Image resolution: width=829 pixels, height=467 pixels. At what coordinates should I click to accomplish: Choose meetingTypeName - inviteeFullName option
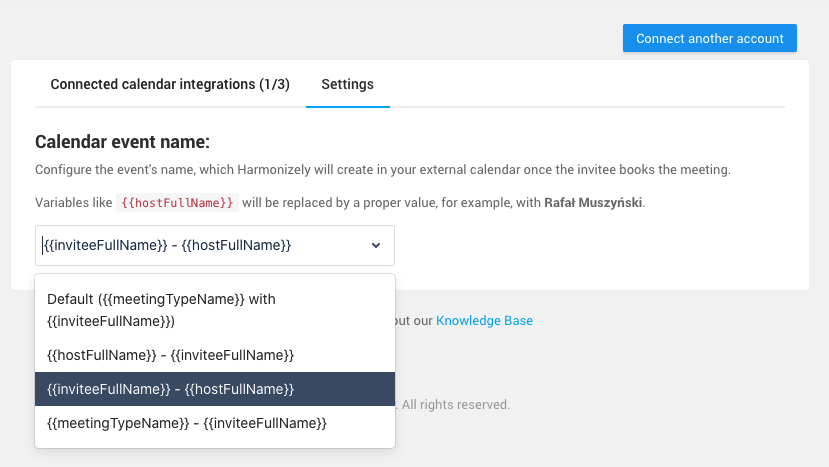click(x=215, y=423)
